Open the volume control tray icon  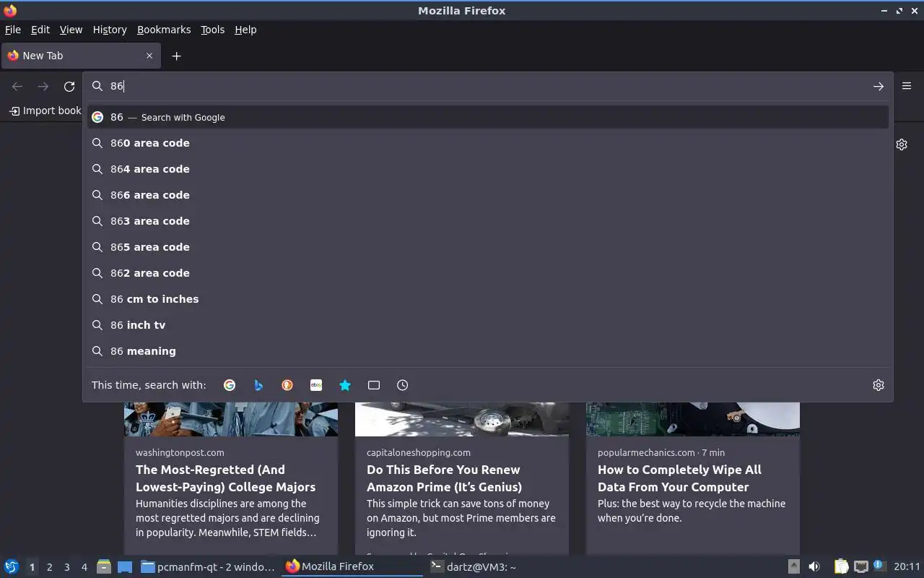tap(814, 566)
